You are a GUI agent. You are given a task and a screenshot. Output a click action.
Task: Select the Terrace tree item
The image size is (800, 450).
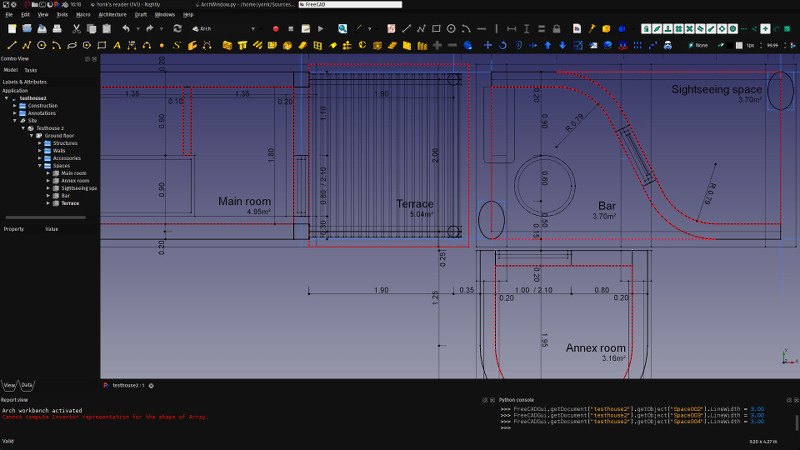(x=70, y=203)
